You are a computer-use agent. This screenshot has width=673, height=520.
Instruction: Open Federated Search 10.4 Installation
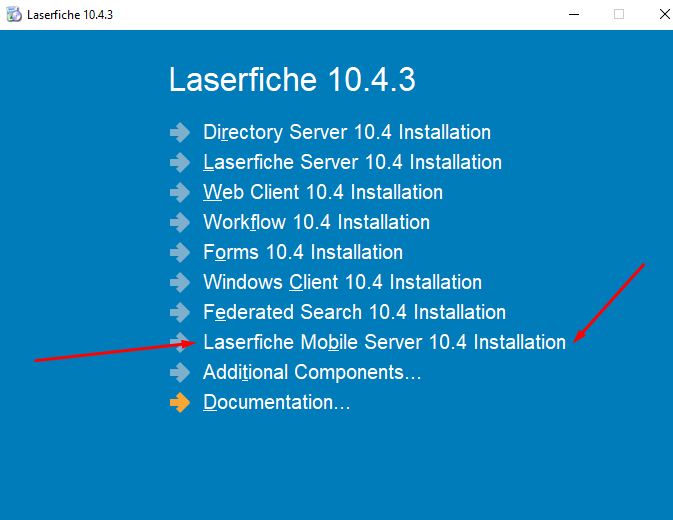355,312
